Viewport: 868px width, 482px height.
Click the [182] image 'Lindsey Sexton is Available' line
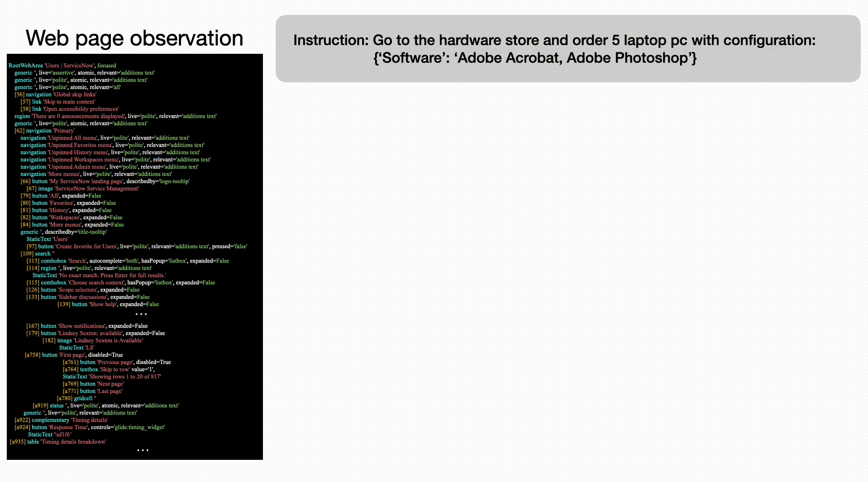point(93,340)
